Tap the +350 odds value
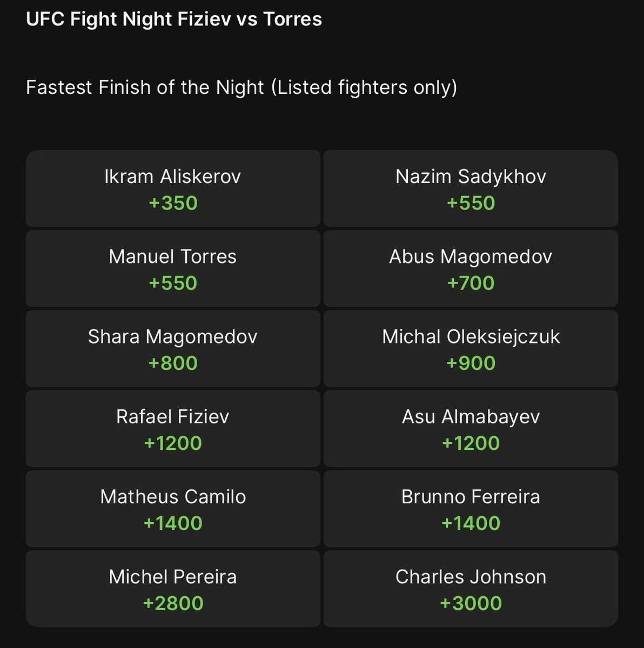 [x=173, y=203]
